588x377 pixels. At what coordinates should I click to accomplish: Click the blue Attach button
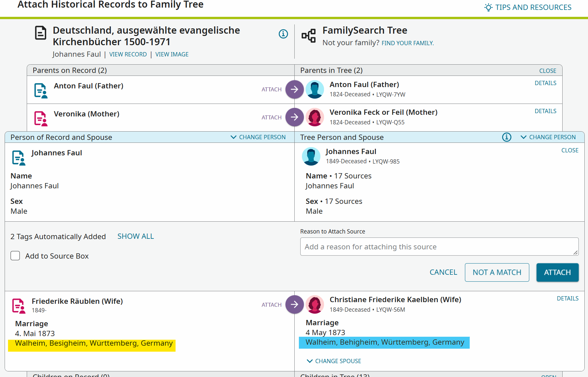pos(557,272)
